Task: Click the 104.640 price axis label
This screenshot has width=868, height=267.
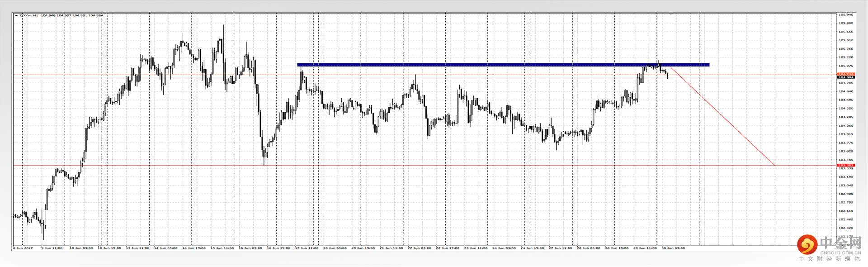Action: point(846,91)
